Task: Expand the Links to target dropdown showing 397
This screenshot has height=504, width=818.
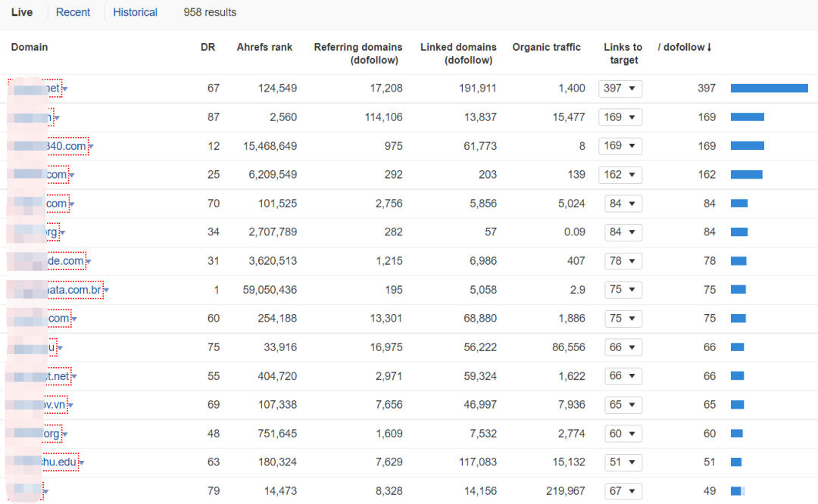Action: (x=620, y=89)
